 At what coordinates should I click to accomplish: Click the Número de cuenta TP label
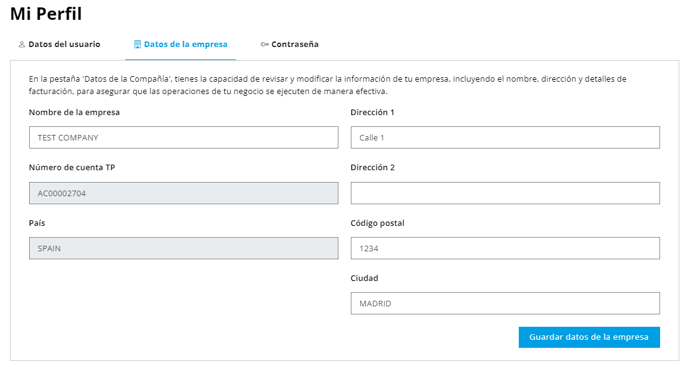pos(72,168)
